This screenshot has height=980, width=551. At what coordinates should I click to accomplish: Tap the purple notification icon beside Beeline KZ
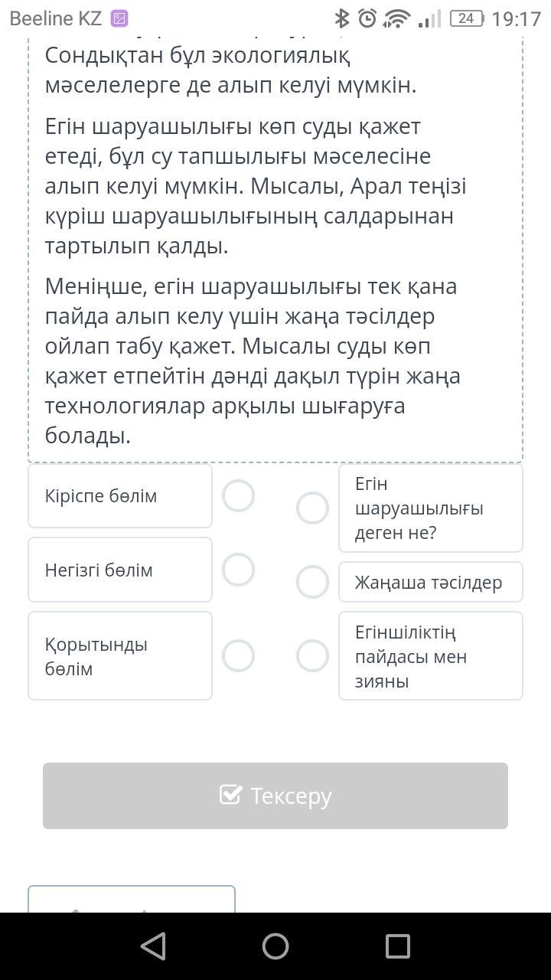click(x=119, y=18)
